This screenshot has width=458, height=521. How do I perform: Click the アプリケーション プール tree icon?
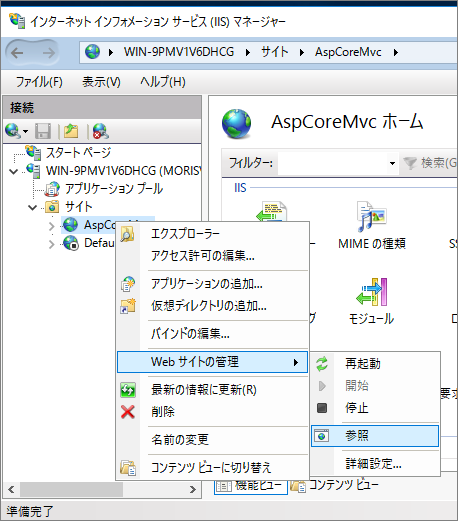click(x=52, y=189)
